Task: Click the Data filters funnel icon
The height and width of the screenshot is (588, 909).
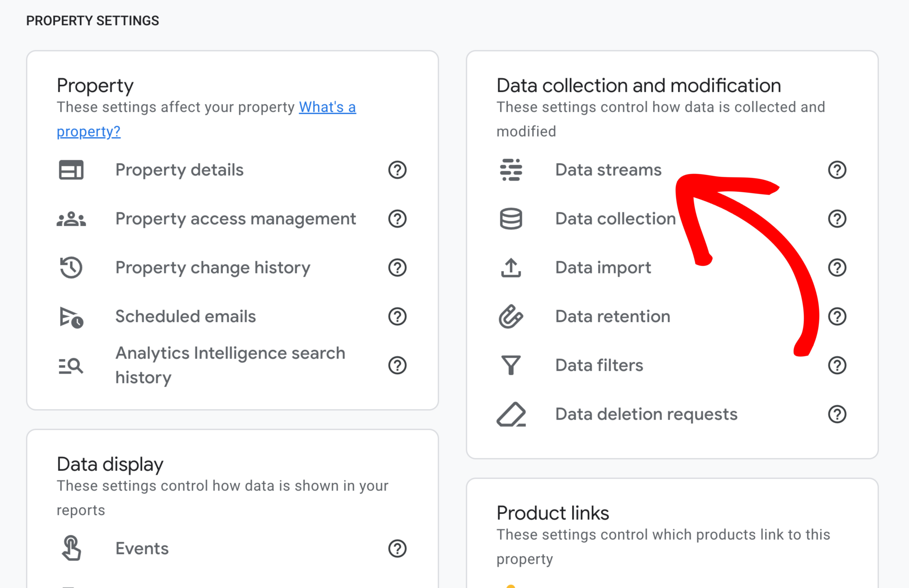Action: (510, 365)
